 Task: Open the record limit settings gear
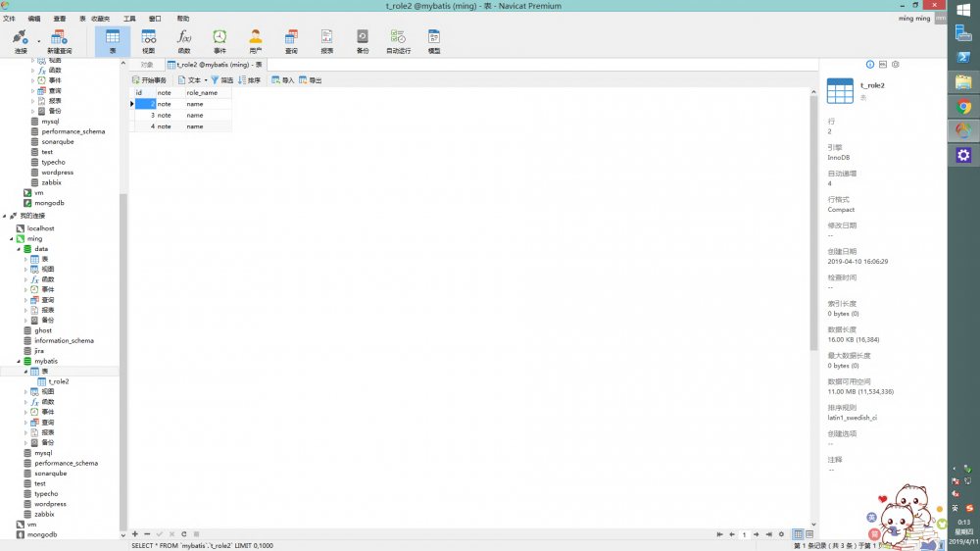point(781,534)
